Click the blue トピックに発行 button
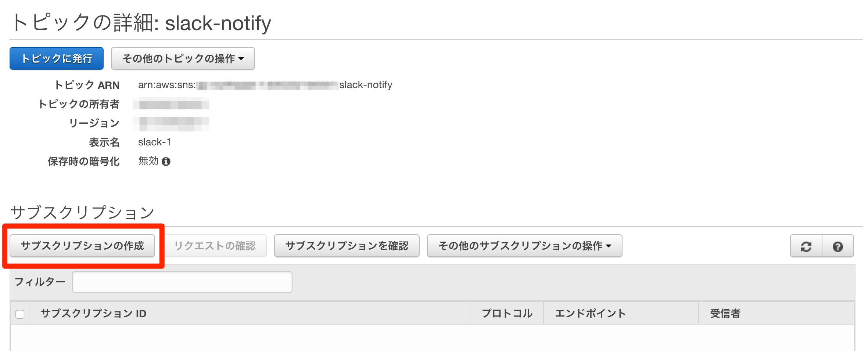 click(x=56, y=58)
